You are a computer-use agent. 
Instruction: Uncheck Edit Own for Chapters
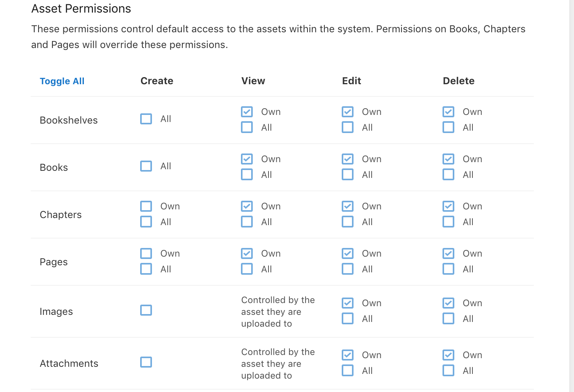[347, 206]
